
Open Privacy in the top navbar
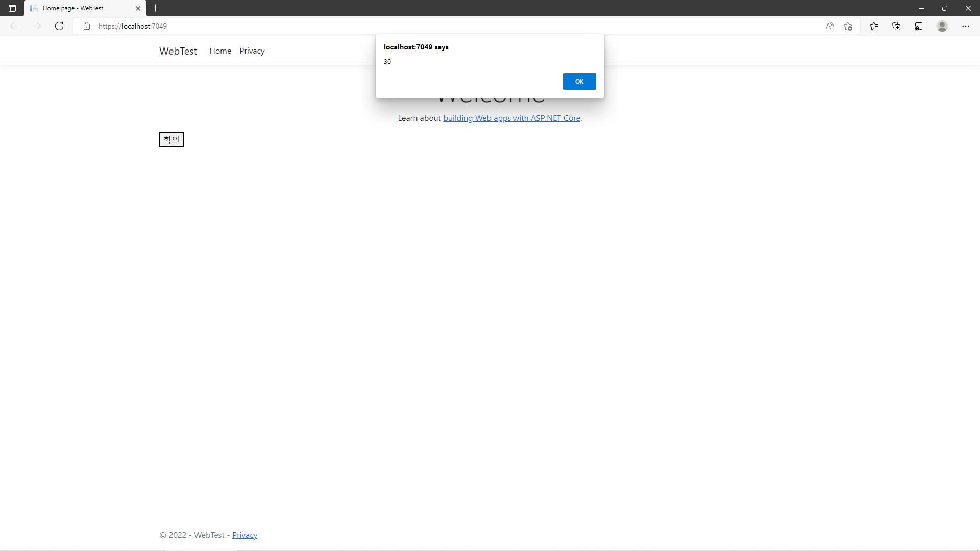pos(252,51)
